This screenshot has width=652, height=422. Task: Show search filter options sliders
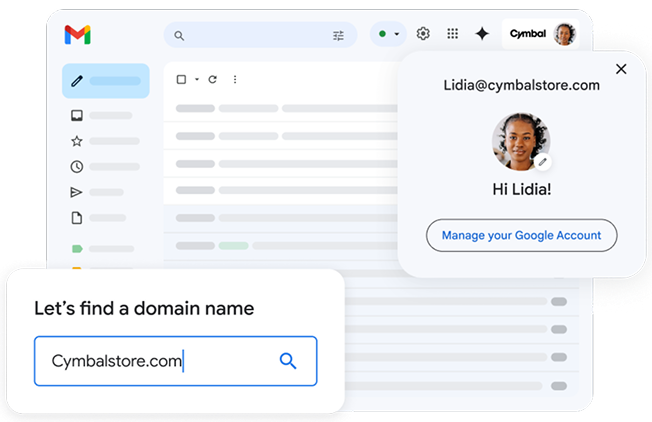click(338, 36)
